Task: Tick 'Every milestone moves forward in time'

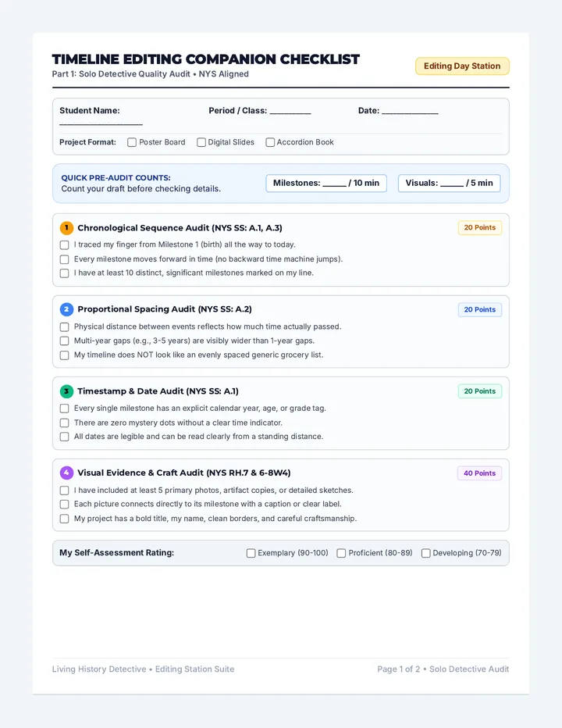Action: (65, 259)
